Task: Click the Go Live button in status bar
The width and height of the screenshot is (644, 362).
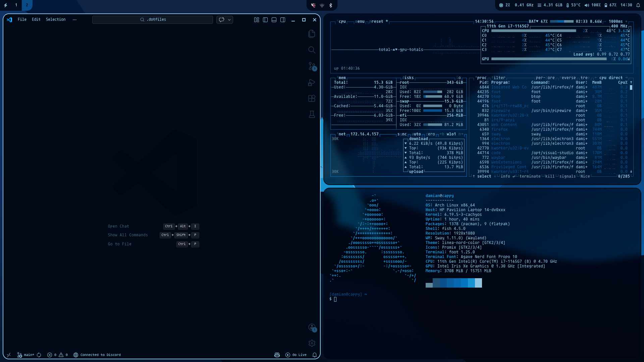Action: tap(296, 355)
